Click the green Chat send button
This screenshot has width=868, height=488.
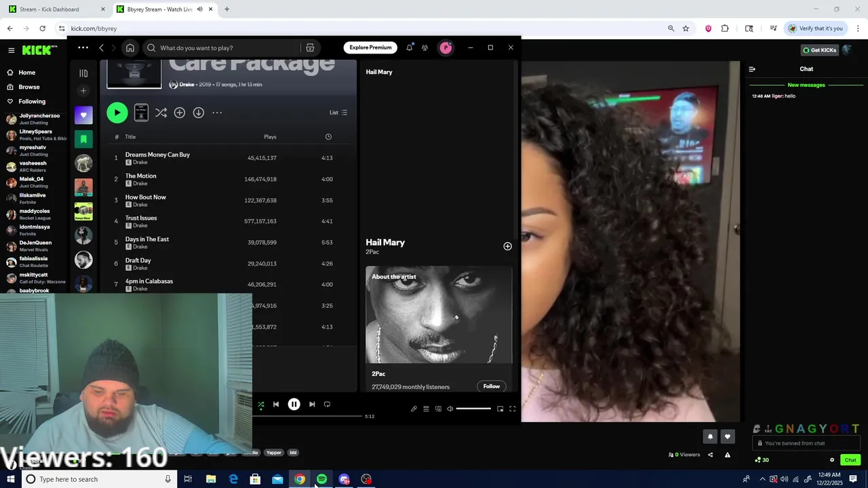pos(850,460)
